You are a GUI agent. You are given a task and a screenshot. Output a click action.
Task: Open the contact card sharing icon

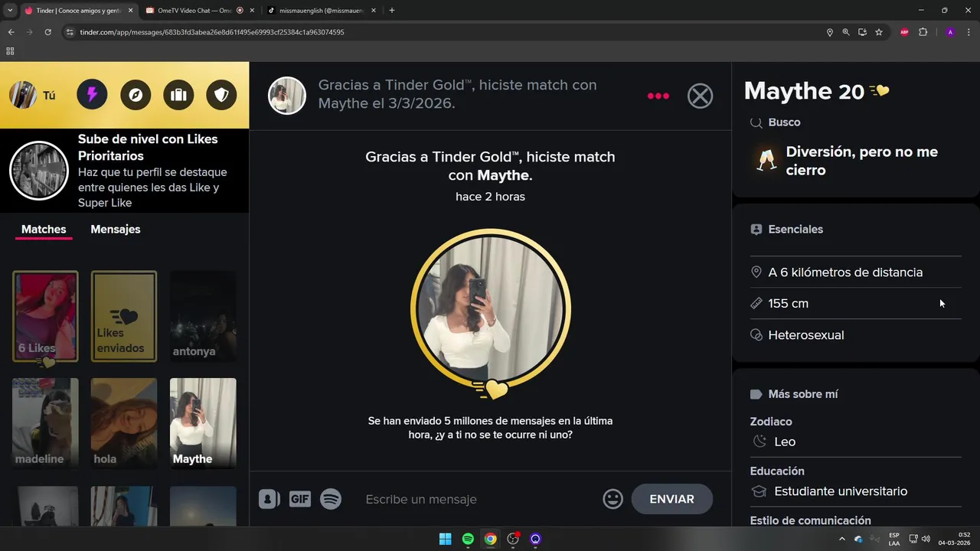pos(269,499)
